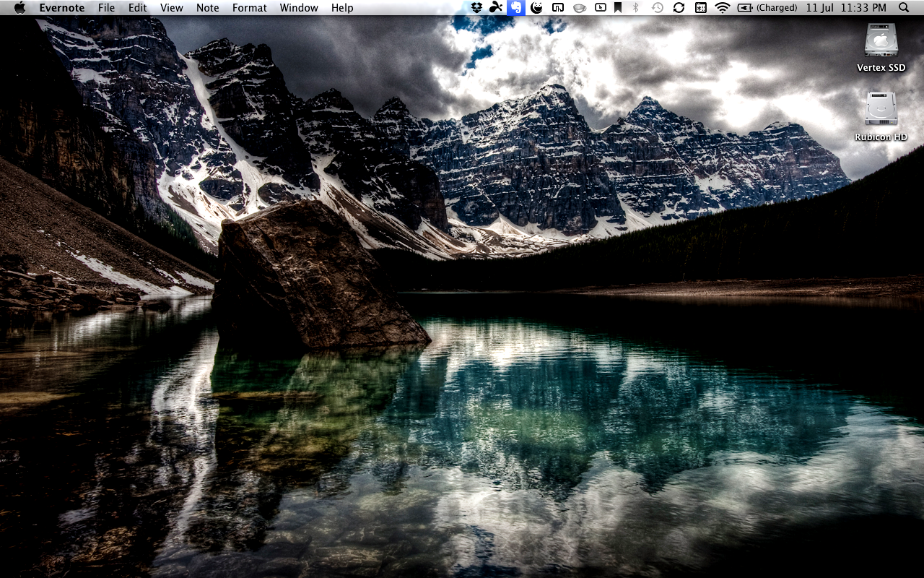Select the Vertex SSD drive icon
The width and height of the screenshot is (924, 578).
click(x=881, y=40)
